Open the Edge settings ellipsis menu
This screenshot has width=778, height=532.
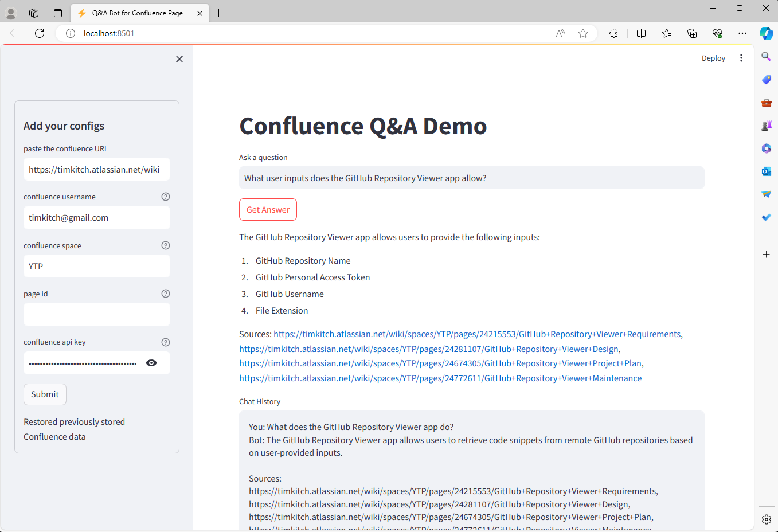coord(742,33)
